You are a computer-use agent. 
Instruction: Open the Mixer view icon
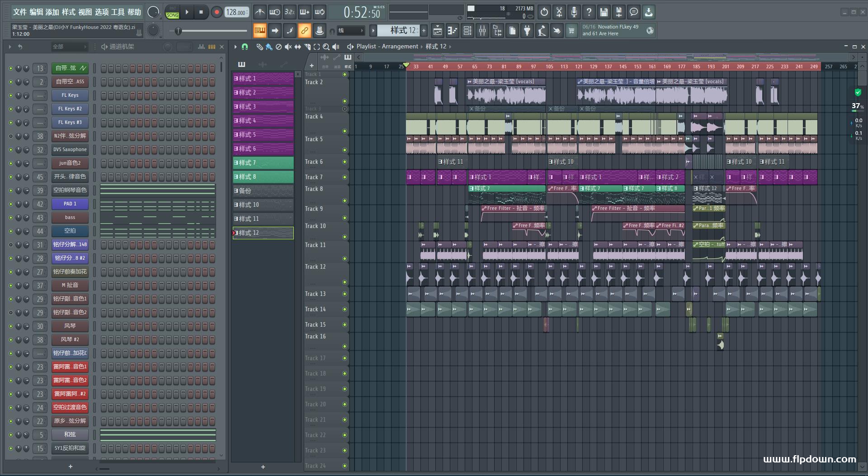point(482,31)
